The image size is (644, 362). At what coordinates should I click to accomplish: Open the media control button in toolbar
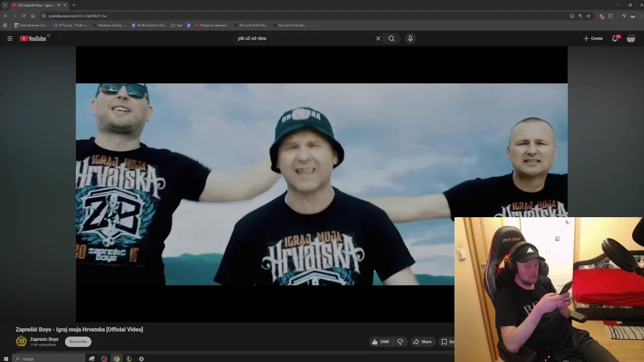pos(623,16)
